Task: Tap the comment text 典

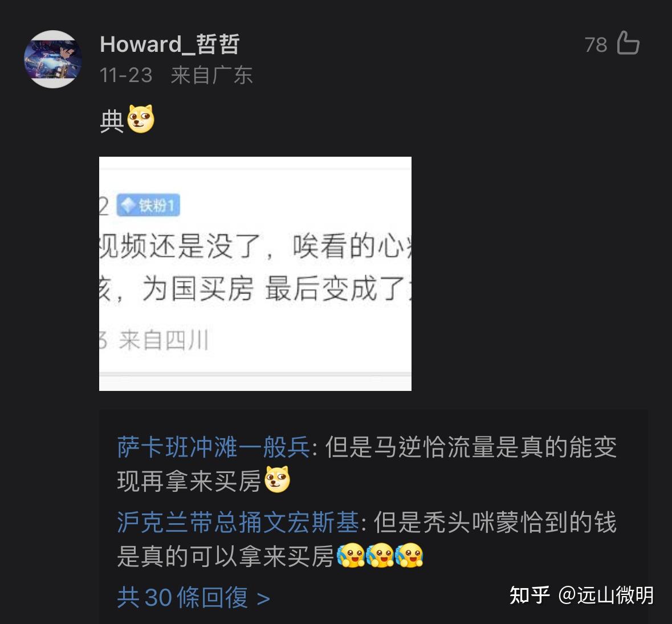Action: (112, 121)
